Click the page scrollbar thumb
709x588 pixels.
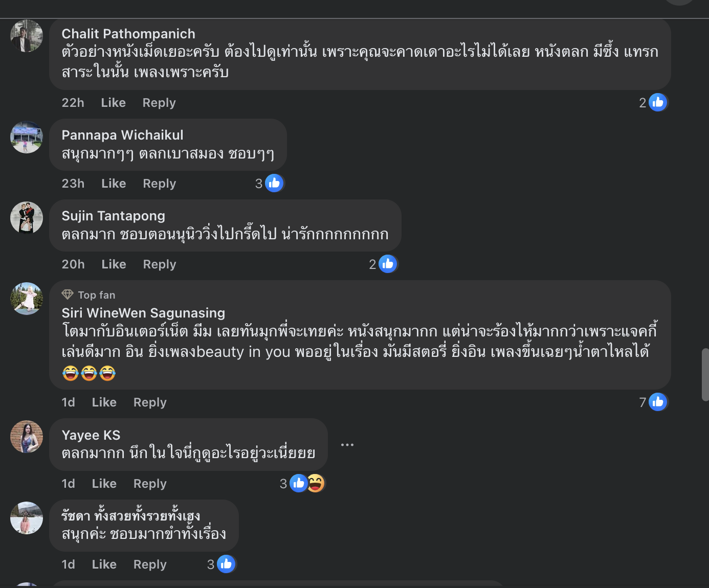(x=705, y=374)
